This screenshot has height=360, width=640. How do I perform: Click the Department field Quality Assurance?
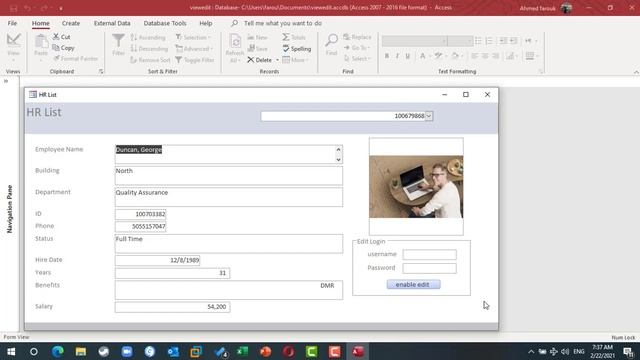[229, 197]
